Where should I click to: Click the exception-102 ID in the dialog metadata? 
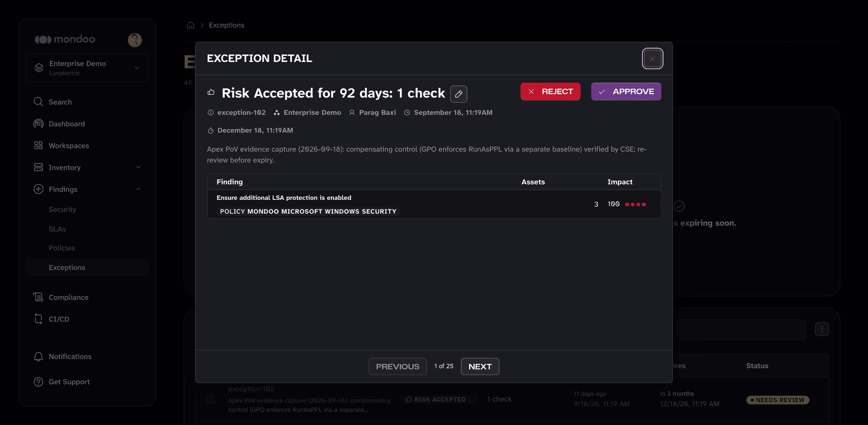pyautogui.click(x=242, y=112)
